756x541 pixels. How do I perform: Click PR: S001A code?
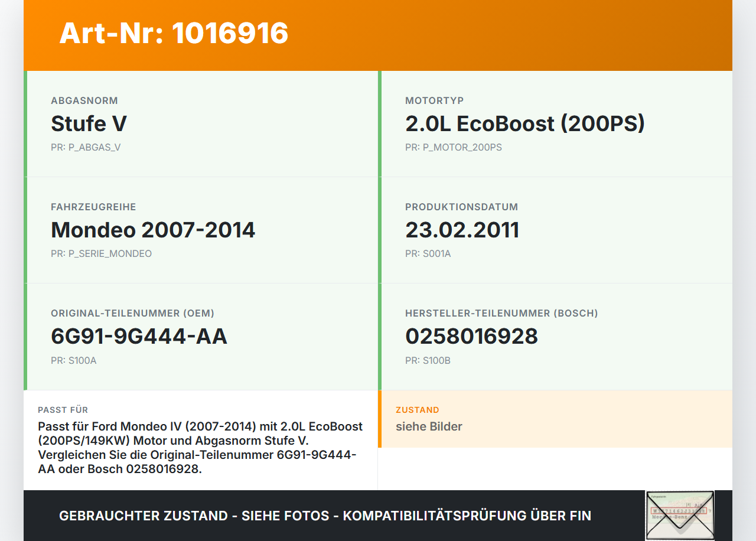[428, 254]
